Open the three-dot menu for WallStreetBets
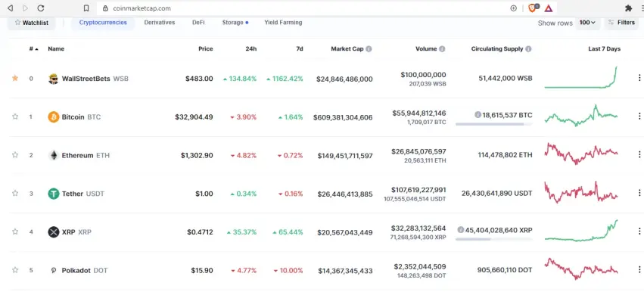The image size is (644, 292). coord(639,78)
